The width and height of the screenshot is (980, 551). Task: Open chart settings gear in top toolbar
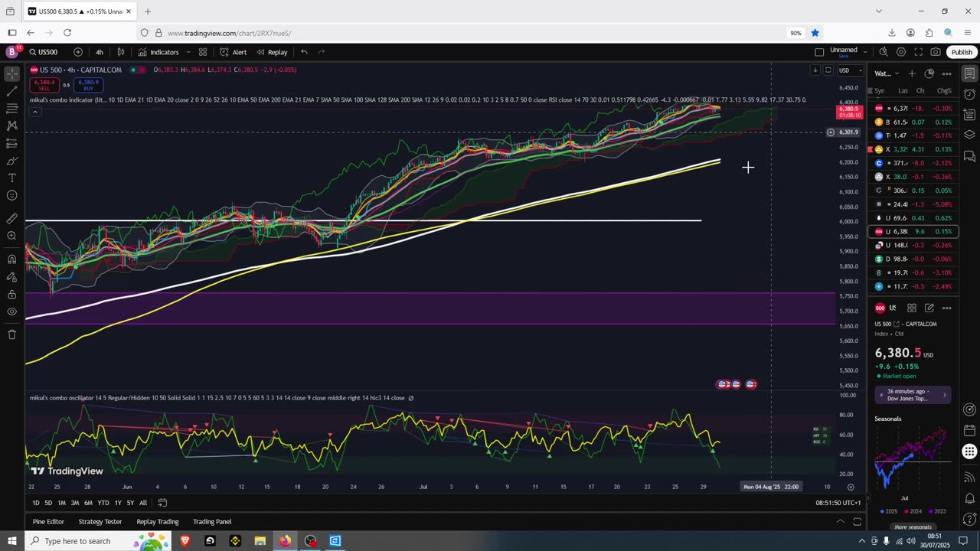click(x=901, y=52)
